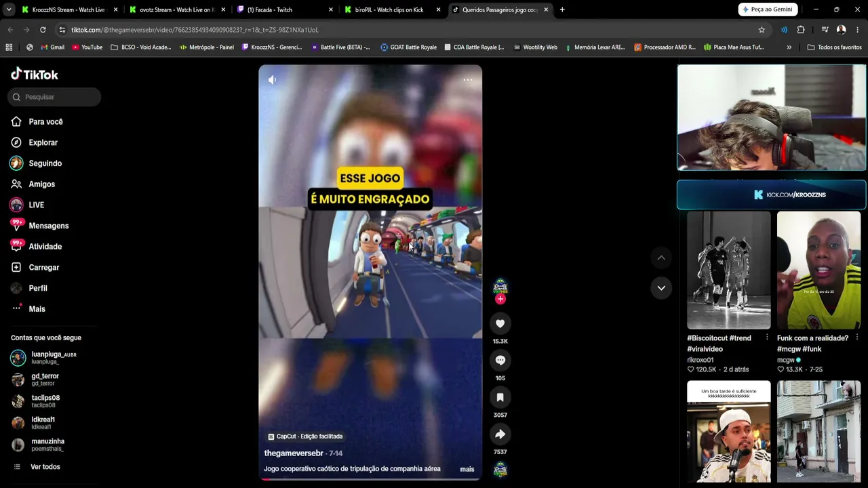Screen dimensions: 868x488
Task: Open the spinning sound disc icon
Action: 500,469
